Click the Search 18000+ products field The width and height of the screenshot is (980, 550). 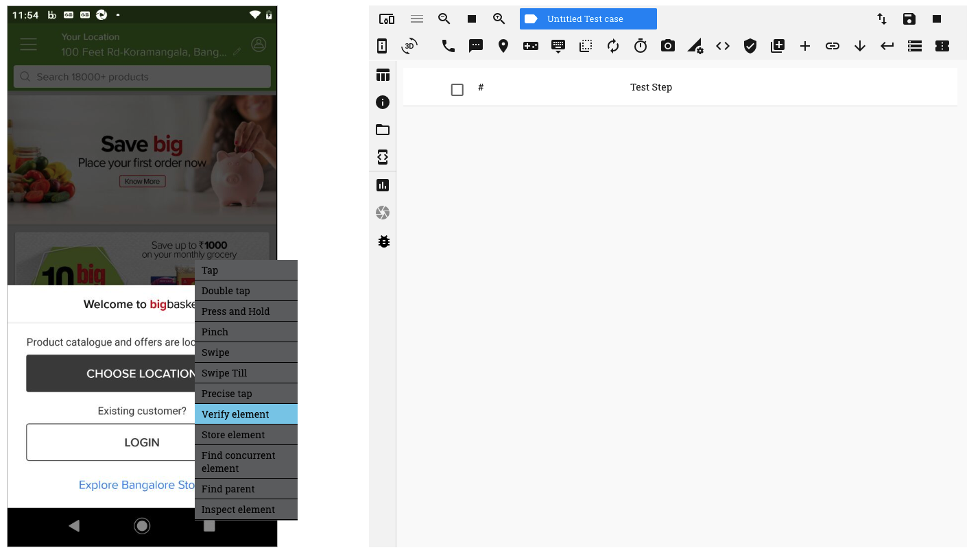tap(142, 77)
